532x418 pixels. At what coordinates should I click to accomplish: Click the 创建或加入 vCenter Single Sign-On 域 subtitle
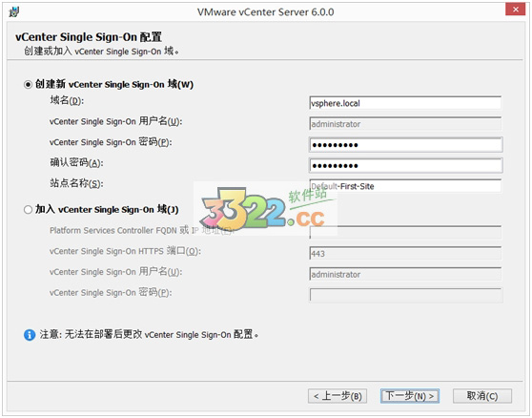[x=101, y=52]
